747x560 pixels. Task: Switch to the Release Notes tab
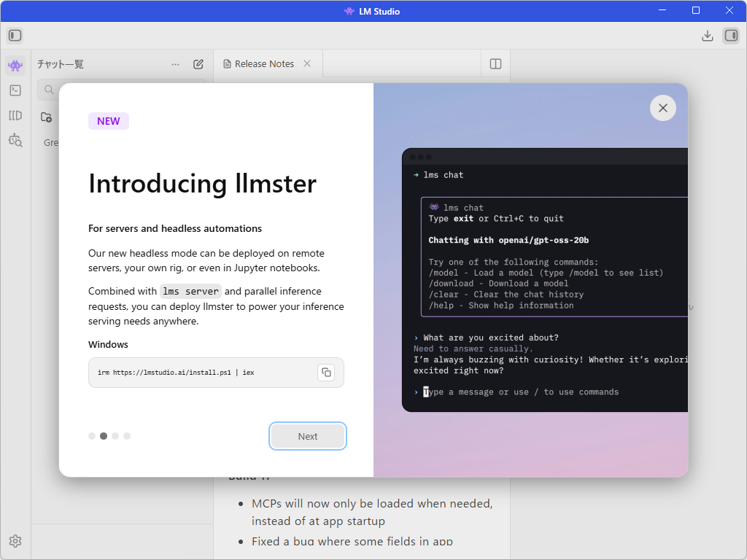coord(263,63)
